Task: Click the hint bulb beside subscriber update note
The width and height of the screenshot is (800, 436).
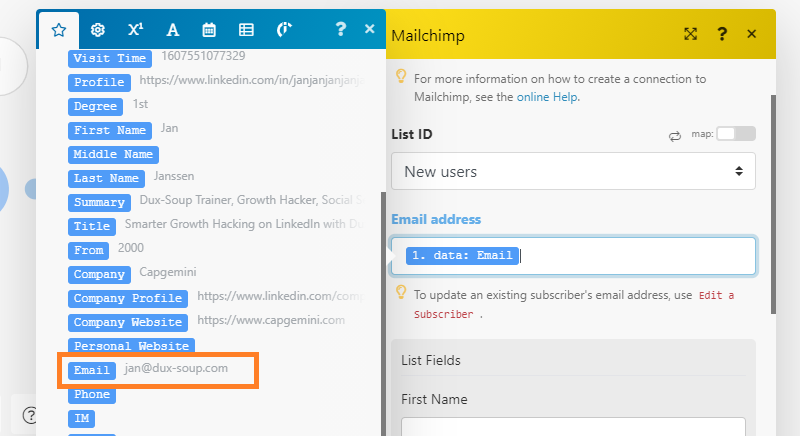Action: [401, 293]
